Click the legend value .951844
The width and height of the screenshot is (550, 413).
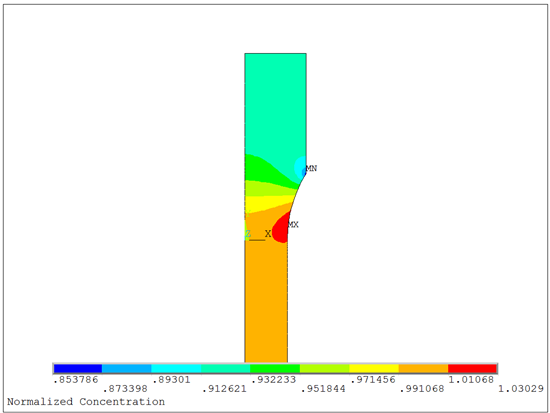click(x=323, y=389)
